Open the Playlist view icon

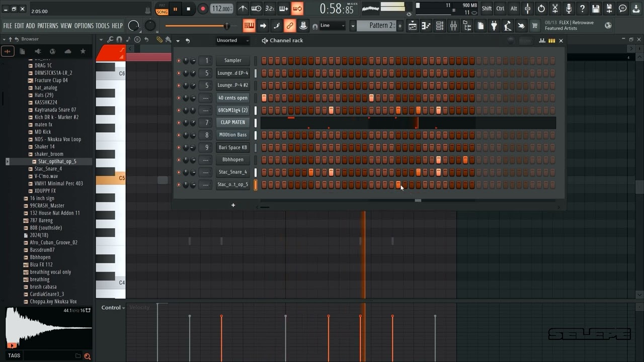click(413, 26)
